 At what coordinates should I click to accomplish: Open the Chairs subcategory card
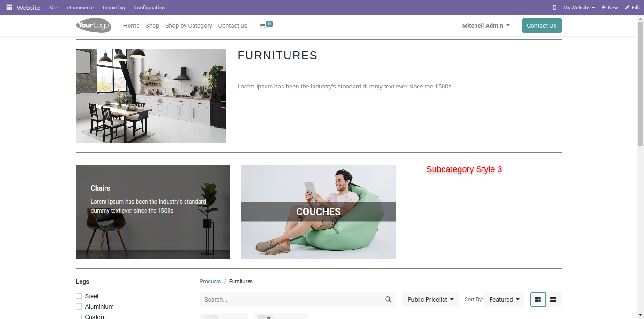point(153,212)
